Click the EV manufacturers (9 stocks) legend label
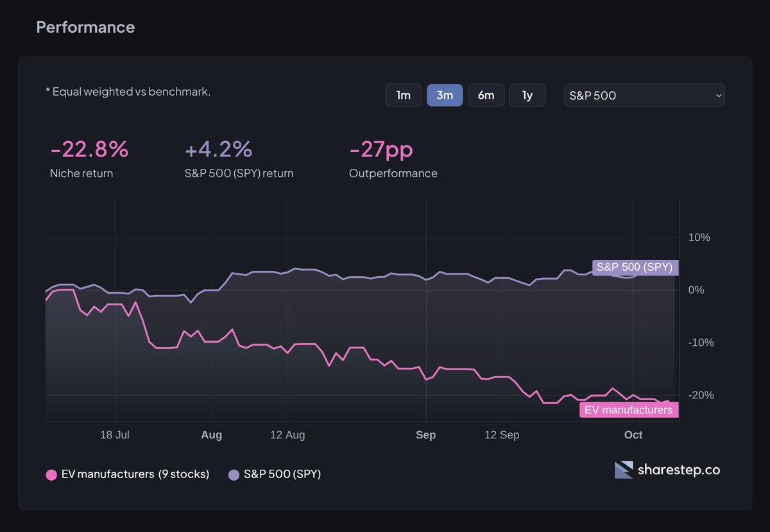 [x=135, y=475]
